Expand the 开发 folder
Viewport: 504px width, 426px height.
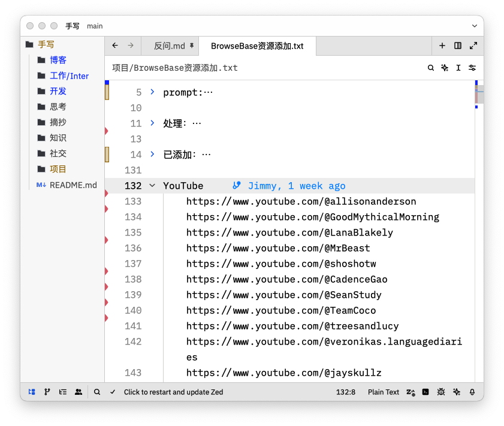(58, 91)
